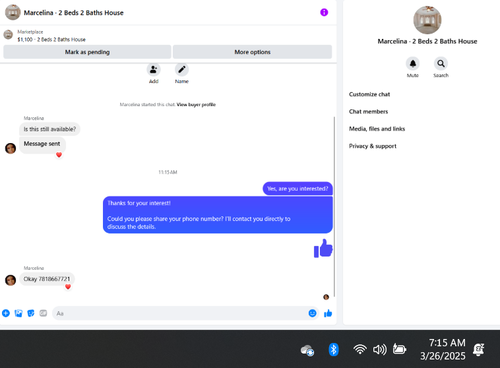
Task: Open Marcelina's avatar beside 'Message sent'
Action: pyautogui.click(x=10, y=148)
